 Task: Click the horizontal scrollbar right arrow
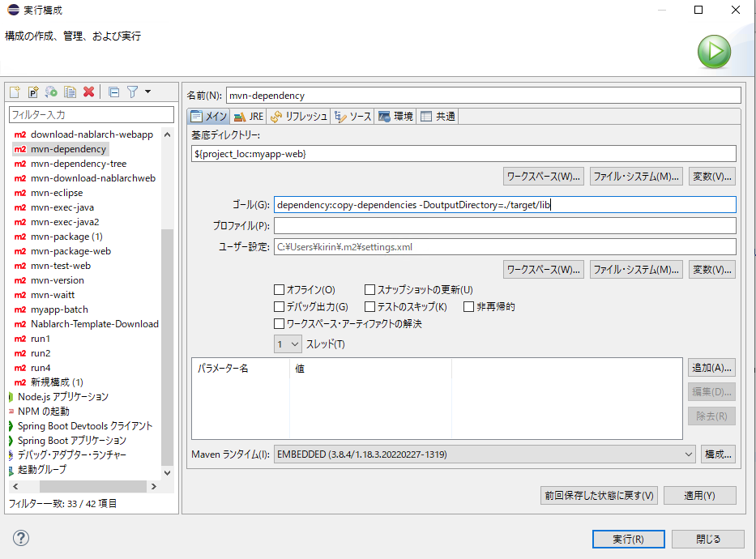point(153,487)
